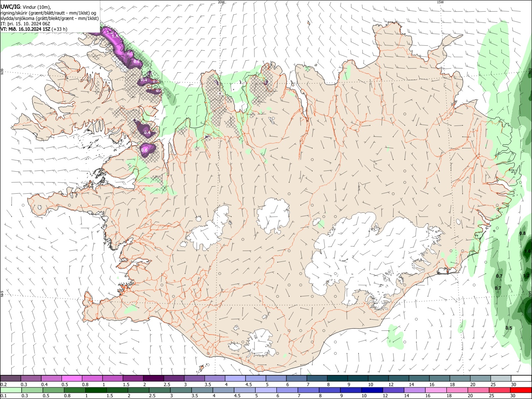Click the '15W' longitude label
The image size is (532, 399).
pyautogui.click(x=441, y=2)
